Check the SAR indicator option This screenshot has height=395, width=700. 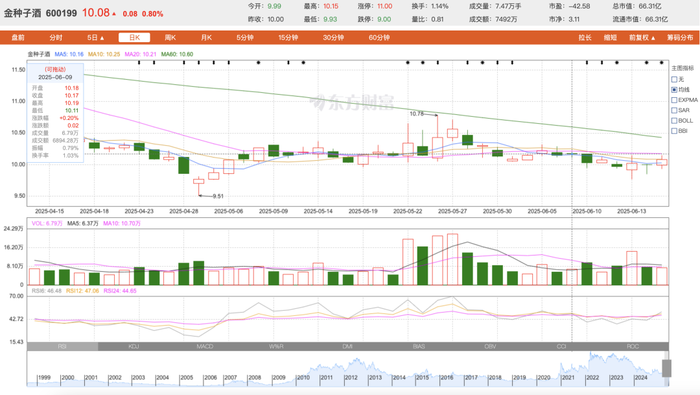click(x=674, y=110)
